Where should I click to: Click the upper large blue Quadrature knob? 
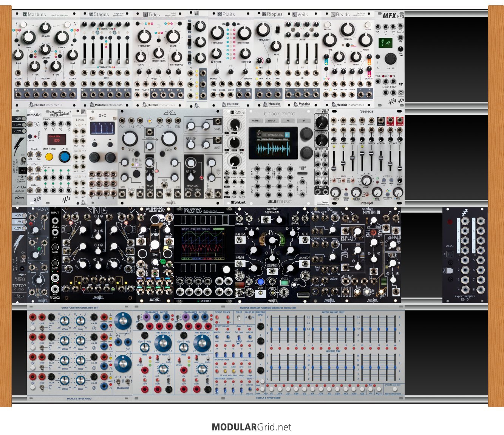click(123, 321)
